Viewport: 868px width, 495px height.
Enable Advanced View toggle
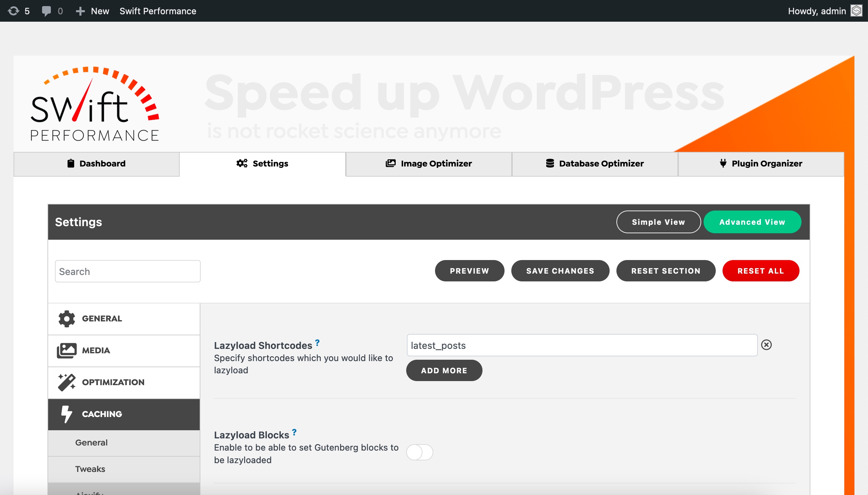pos(752,221)
